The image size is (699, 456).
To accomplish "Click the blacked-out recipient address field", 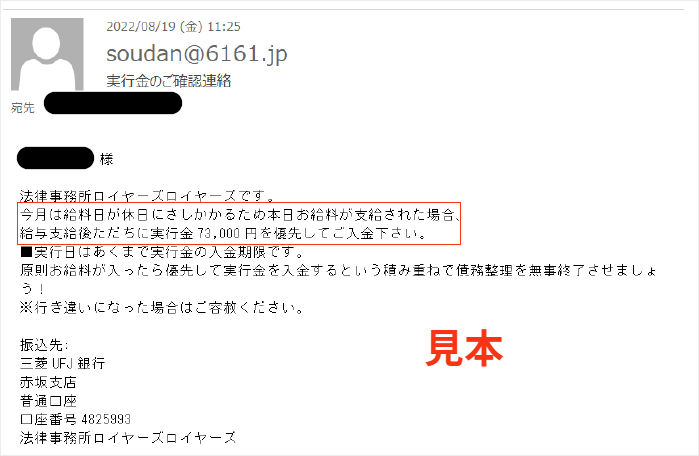I will (x=113, y=103).
